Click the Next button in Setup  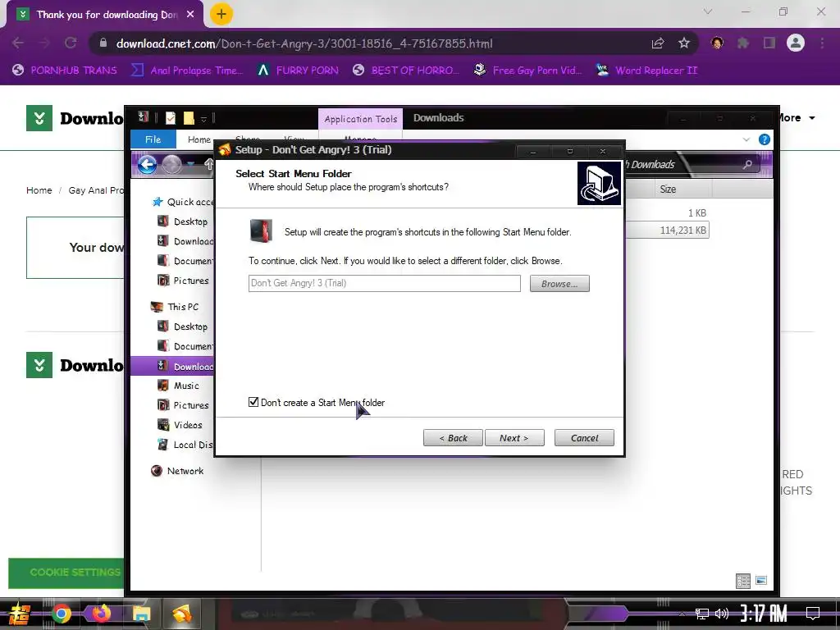514,438
